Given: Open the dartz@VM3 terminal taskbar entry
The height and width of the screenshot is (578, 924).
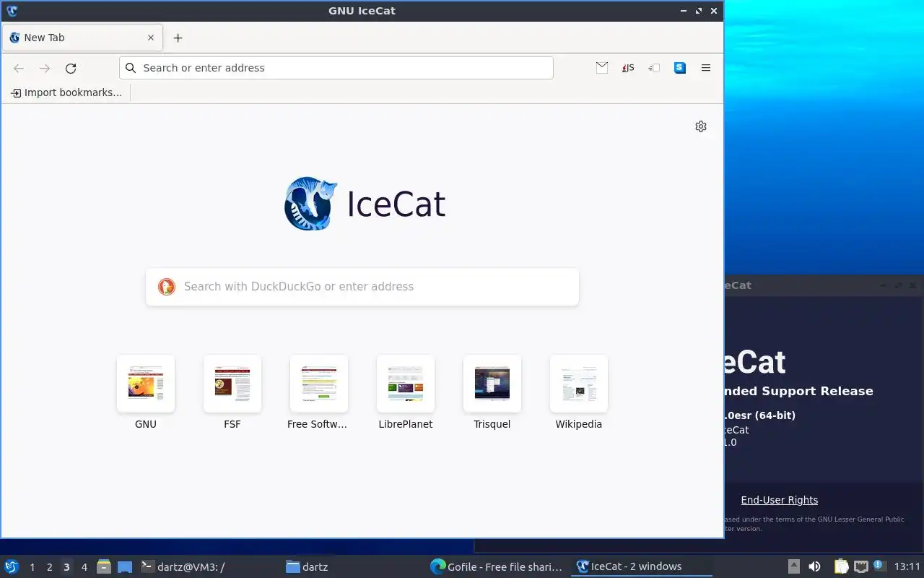Looking at the screenshot, I should [x=209, y=567].
